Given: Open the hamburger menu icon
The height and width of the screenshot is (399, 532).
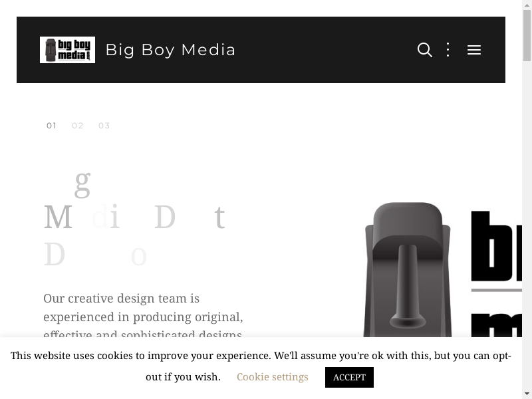Looking at the screenshot, I should coord(473,50).
